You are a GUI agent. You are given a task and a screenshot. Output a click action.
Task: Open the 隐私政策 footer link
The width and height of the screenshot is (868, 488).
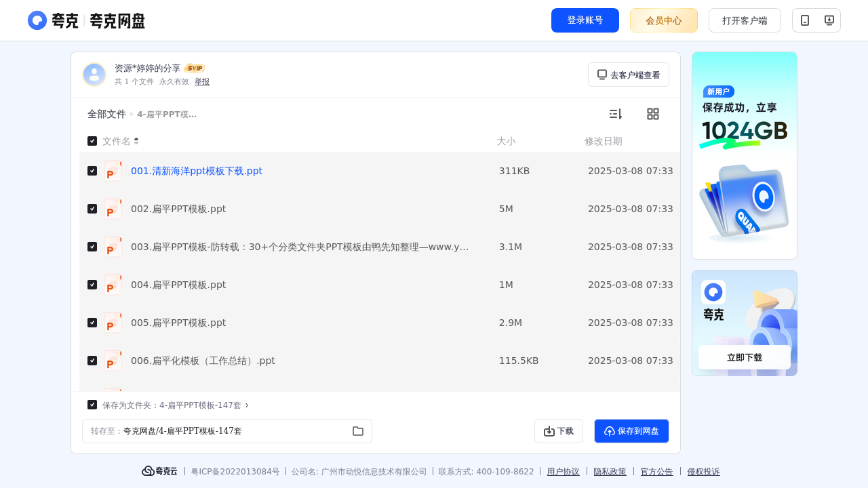pos(610,472)
